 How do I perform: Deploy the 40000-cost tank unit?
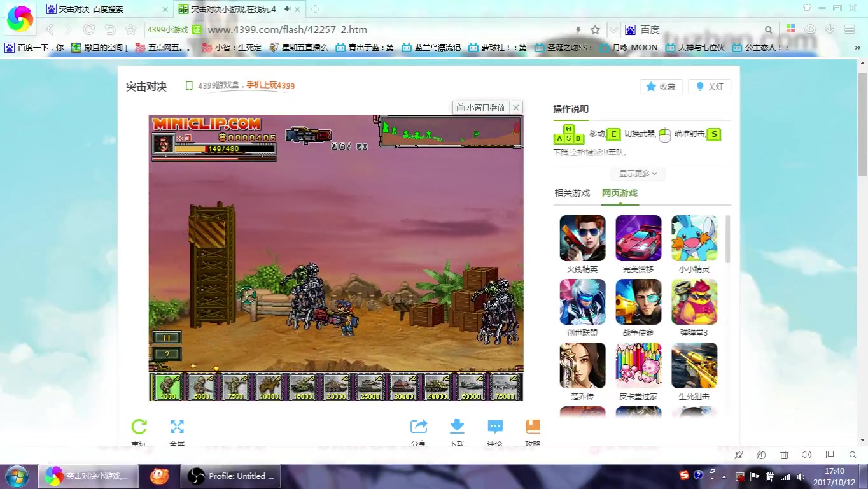click(437, 386)
